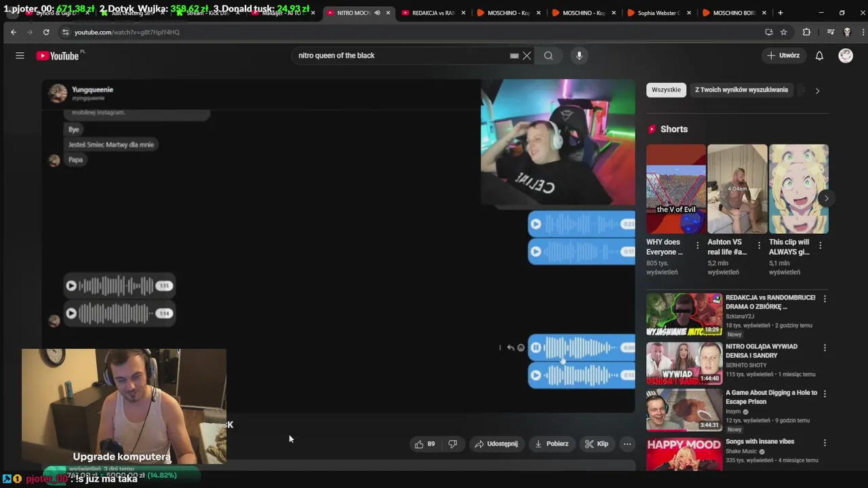The width and height of the screenshot is (868, 488).
Task: Click the 3:44:31 digging game thumbnail
Action: (684, 409)
